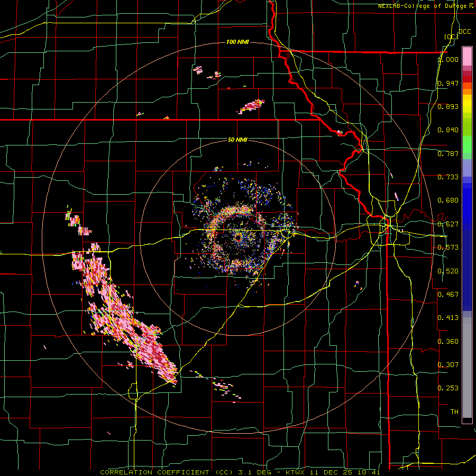Click the 0.573 color scale value
The image size is (476, 476).
[x=448, y=248]
